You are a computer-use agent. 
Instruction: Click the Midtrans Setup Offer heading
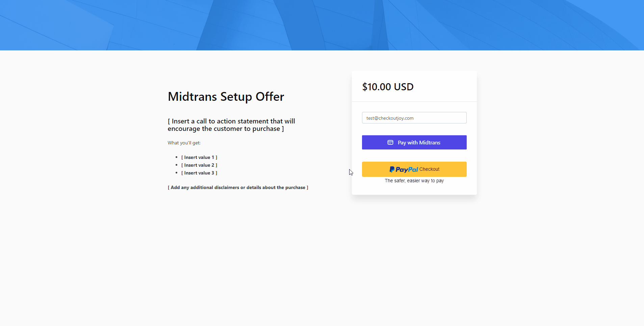pyautogui.click(x=226, y=97)
